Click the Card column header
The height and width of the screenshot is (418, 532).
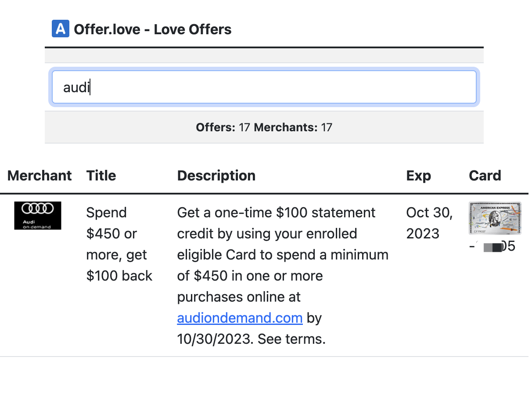pyautogui.click(x=485, y=176)
